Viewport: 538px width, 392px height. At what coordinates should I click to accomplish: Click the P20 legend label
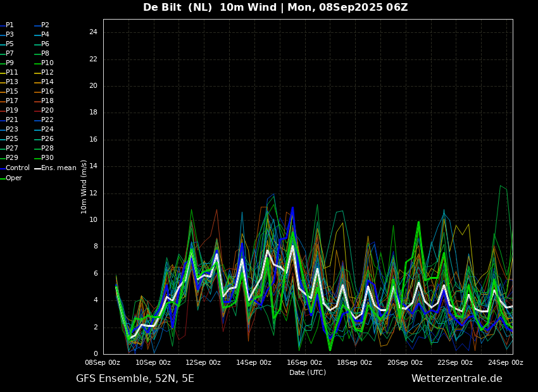click(x=44, y=111)
